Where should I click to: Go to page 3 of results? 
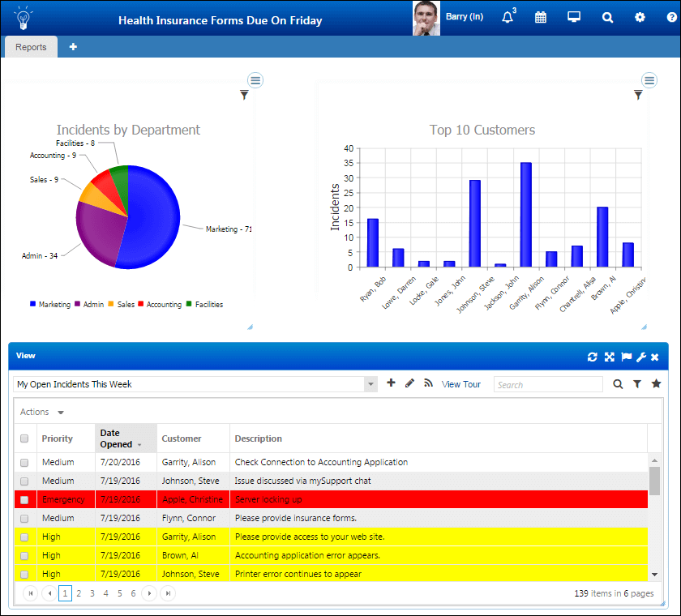pyautogui.click(x=92, y=593)
